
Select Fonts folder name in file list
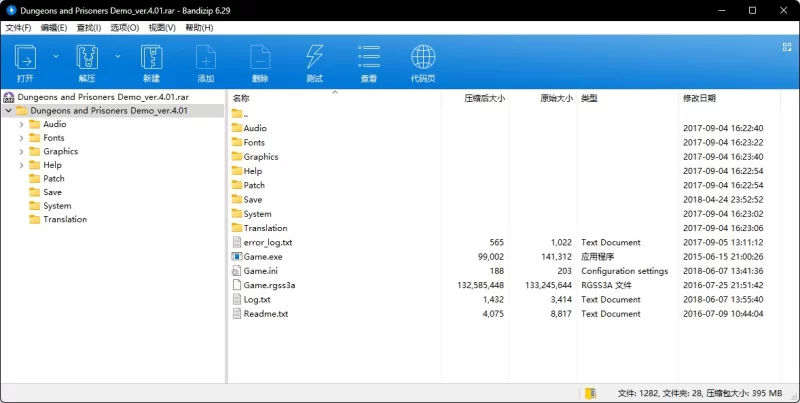pyautogui.click(x=254, y=142)
